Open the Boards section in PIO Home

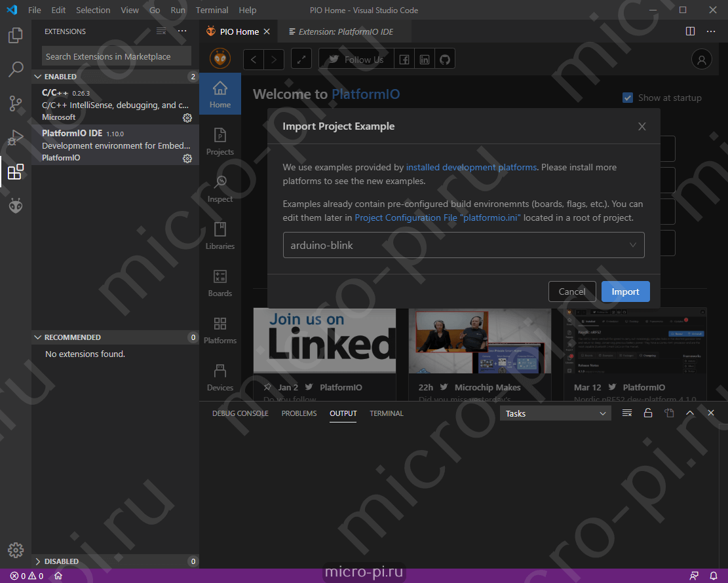tap(220, 282)
